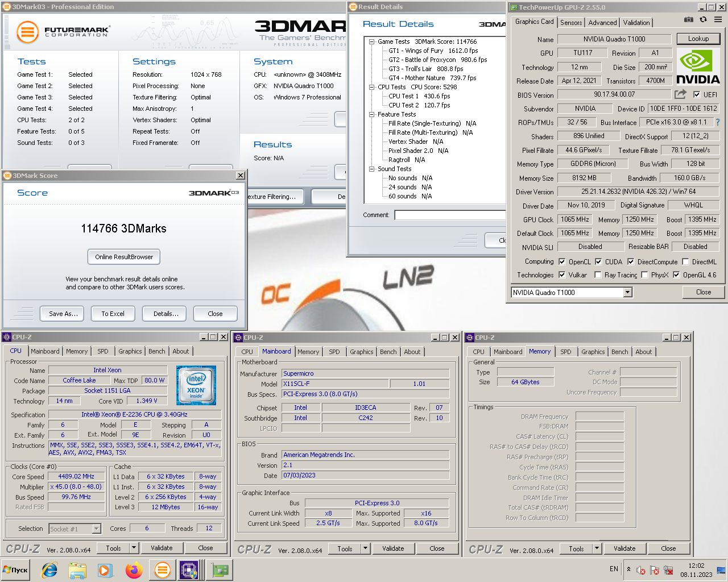This screenshot has width=728, height=582.
Task: Show hidden tray icons arrow
Action: click(x=628, y=569)
